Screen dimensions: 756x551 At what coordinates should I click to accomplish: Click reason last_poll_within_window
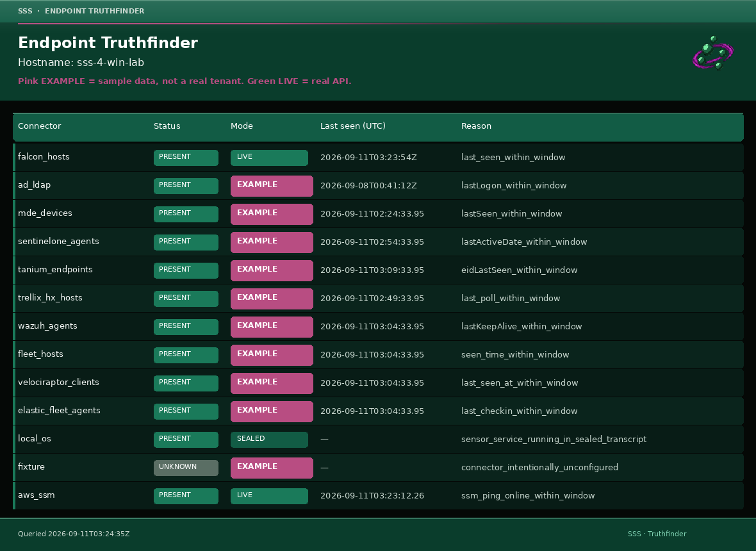pyautogui.click(x=511, y=299)
